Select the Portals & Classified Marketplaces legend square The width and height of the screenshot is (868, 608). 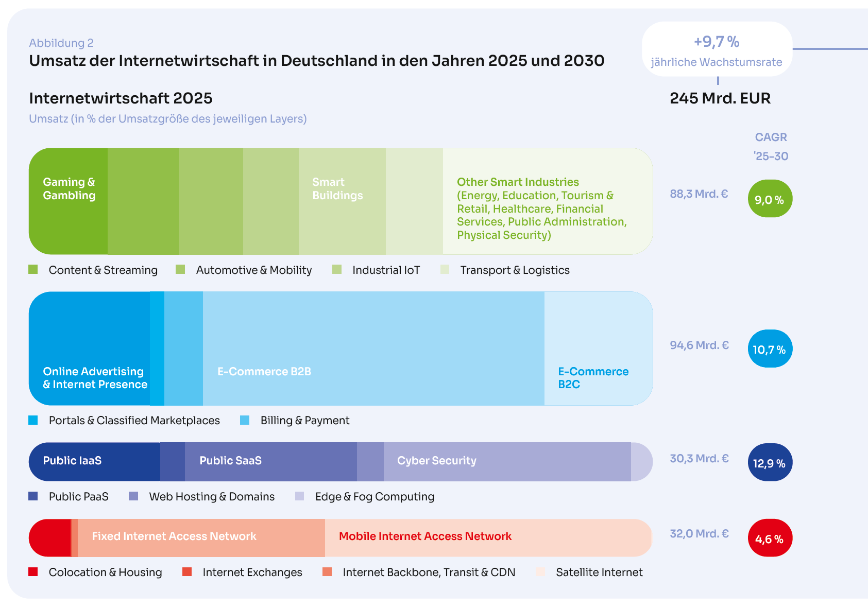click(33, 420)
